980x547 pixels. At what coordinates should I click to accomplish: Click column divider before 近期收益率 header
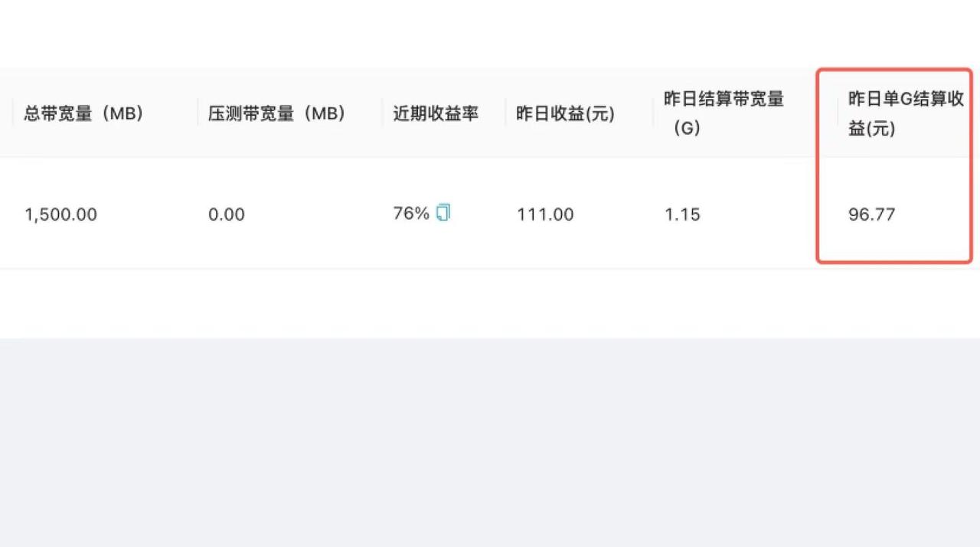coord(383,113)
